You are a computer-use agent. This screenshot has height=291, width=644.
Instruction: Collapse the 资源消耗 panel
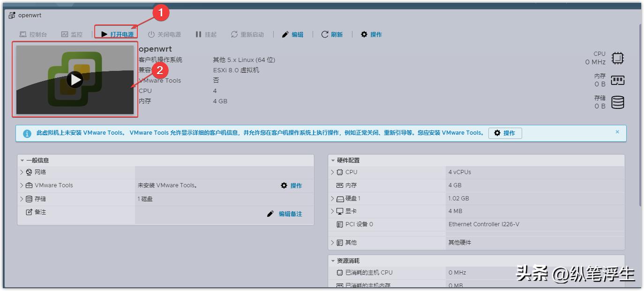pyautogui.click(x=333, y=260)
